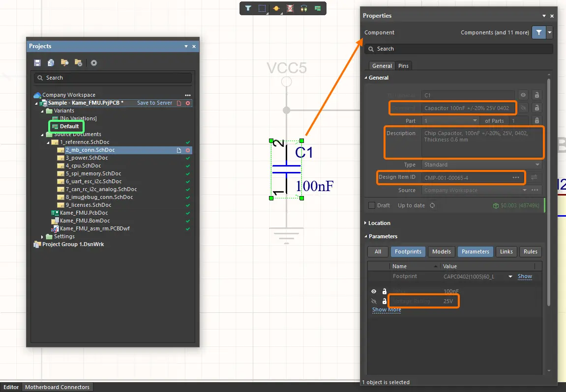The image size is (566, 392).
Task: Toggle the eye icon for 100nF parameter
Action: 374,291
